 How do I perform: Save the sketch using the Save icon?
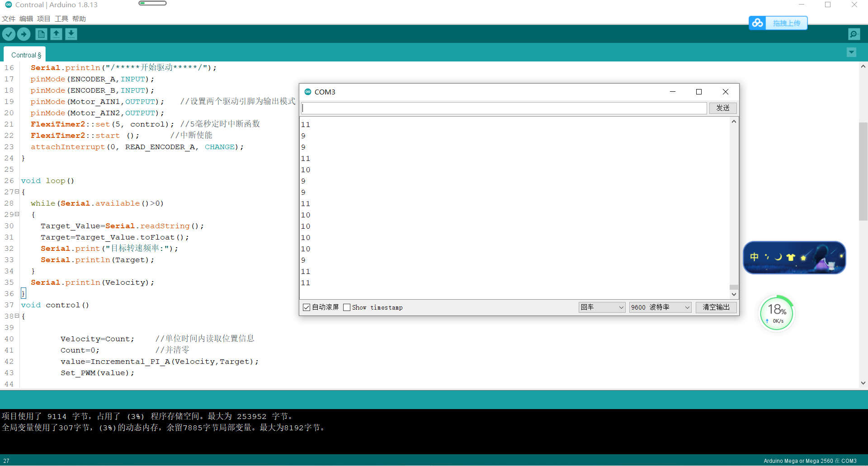[71, 34]
